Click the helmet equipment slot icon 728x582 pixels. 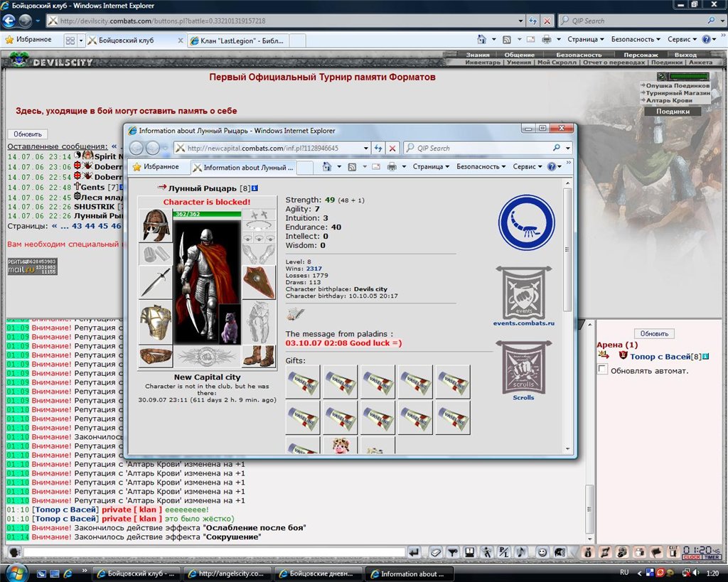click(156, 225)
